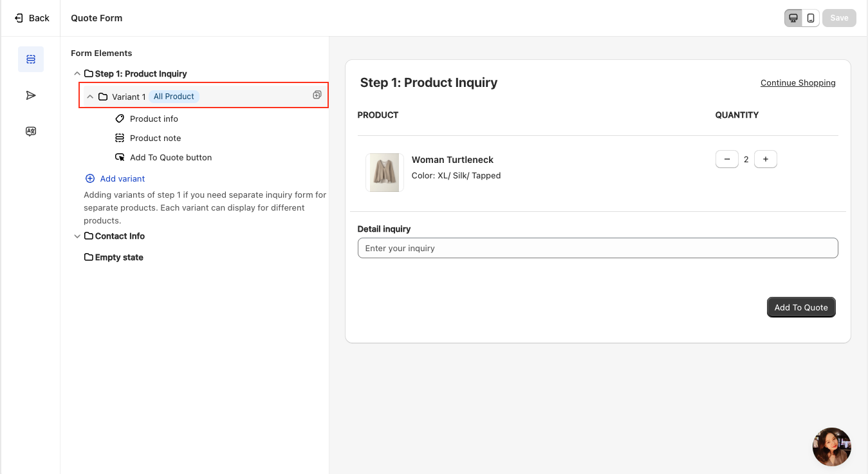Image resolution: width=868 pixels, height=474 pixels.
Task: Open the chat support avatar
Action: coord(831,447)
